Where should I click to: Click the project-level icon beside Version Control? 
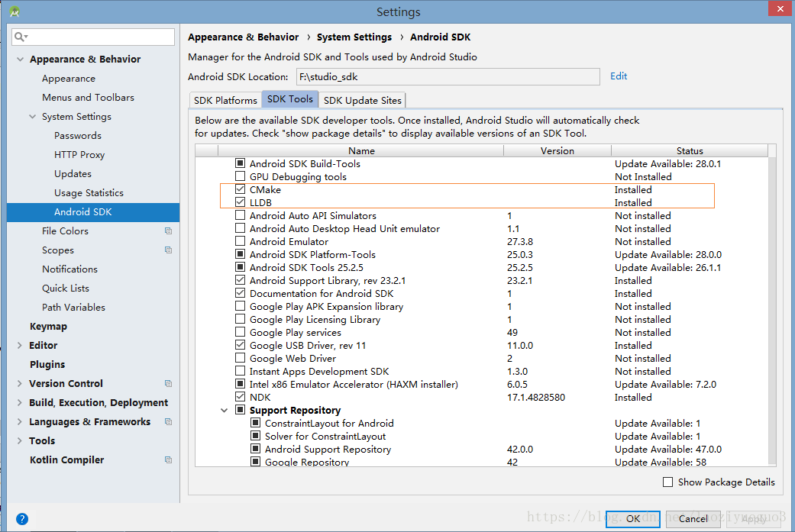(x=168, y=384)
